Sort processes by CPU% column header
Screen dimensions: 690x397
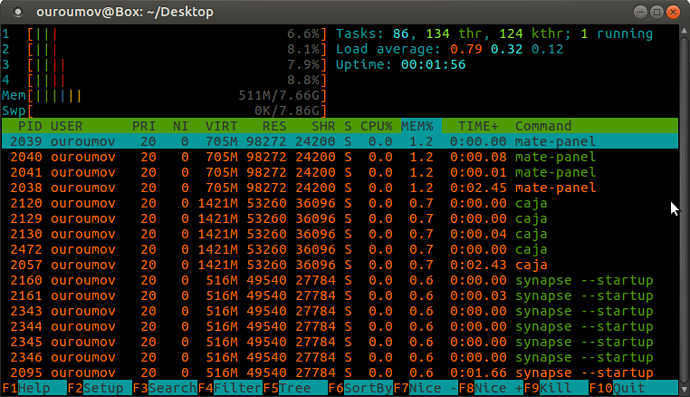(x=376, y=126)
